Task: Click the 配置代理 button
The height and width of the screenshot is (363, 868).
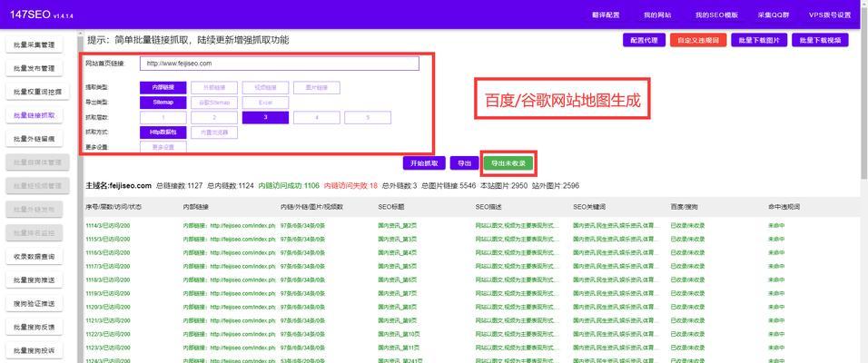Action: [x=644, y=41]
